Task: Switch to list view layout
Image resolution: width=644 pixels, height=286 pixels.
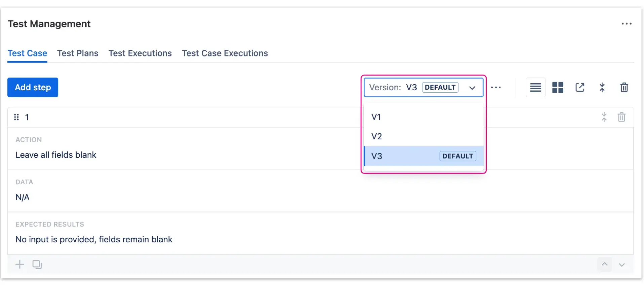Action: click(535, 87)
